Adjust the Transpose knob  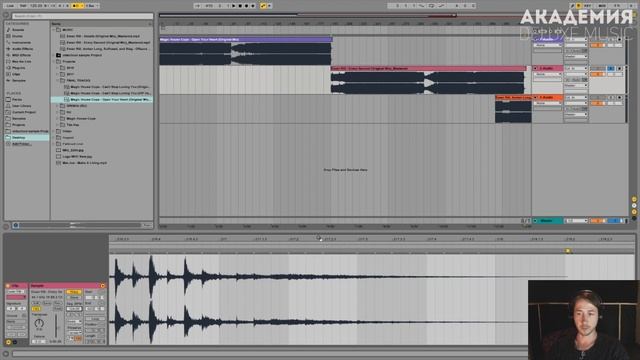coord(39,324)
